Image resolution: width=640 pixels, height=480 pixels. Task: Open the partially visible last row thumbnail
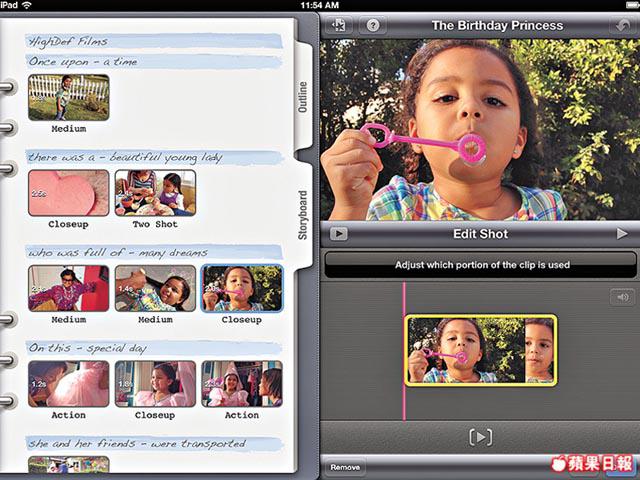coord(69,464)
